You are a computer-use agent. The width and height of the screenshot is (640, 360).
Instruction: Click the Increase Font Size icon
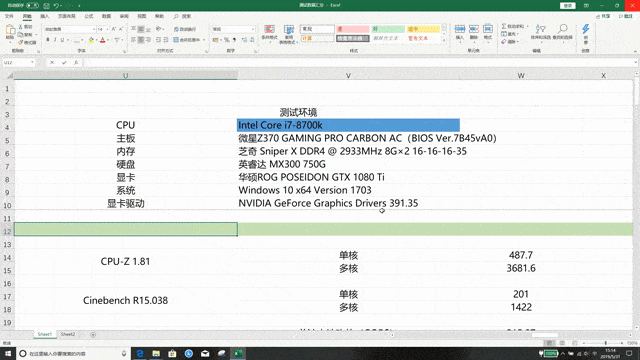click(x=114, y=29)
